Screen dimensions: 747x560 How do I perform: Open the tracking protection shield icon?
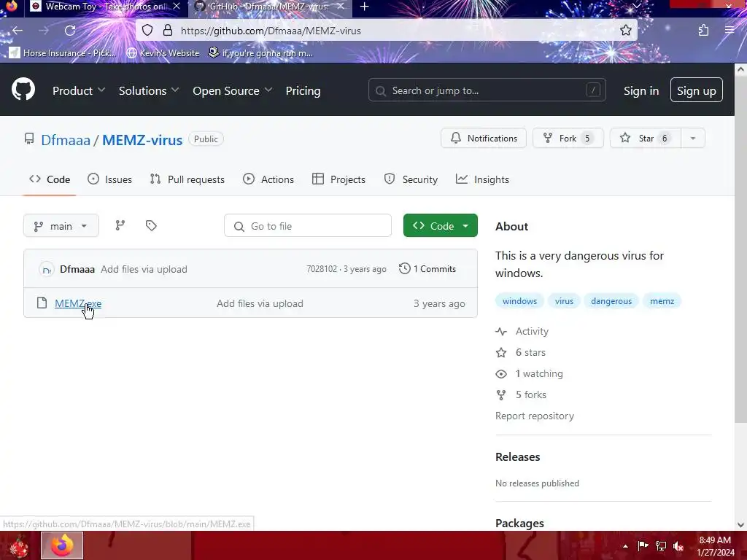tap(147, 31)
